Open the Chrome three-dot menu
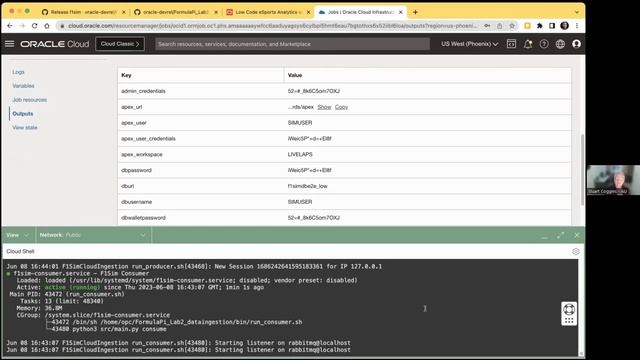 click(577, 26)
